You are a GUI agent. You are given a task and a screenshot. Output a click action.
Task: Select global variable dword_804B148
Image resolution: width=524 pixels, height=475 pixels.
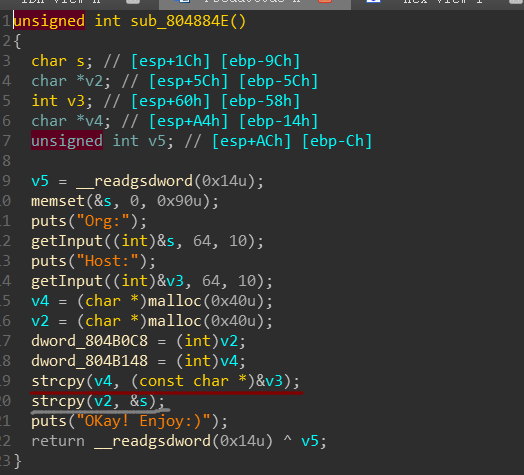[x=89, y=362]
